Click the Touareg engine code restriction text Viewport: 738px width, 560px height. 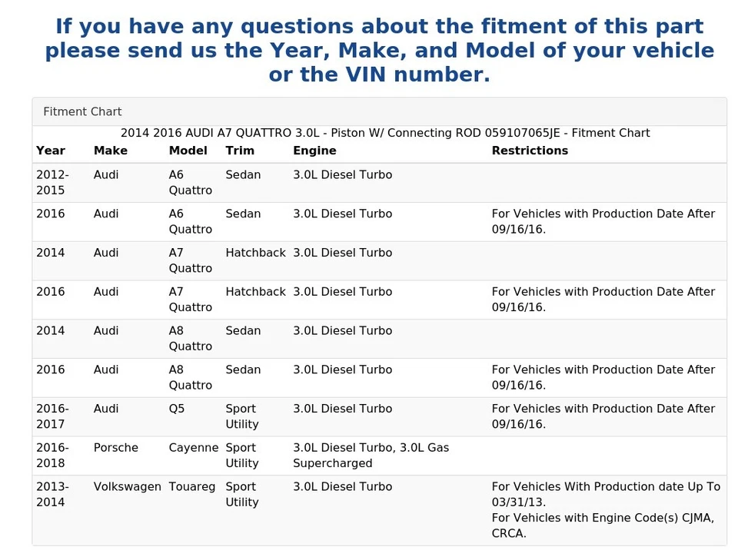pos(603,525)
